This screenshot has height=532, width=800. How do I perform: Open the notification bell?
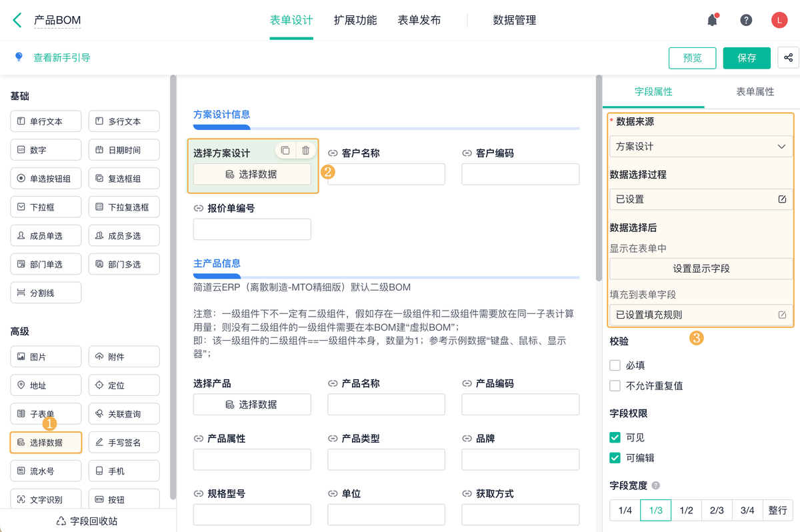pos(712,20)
